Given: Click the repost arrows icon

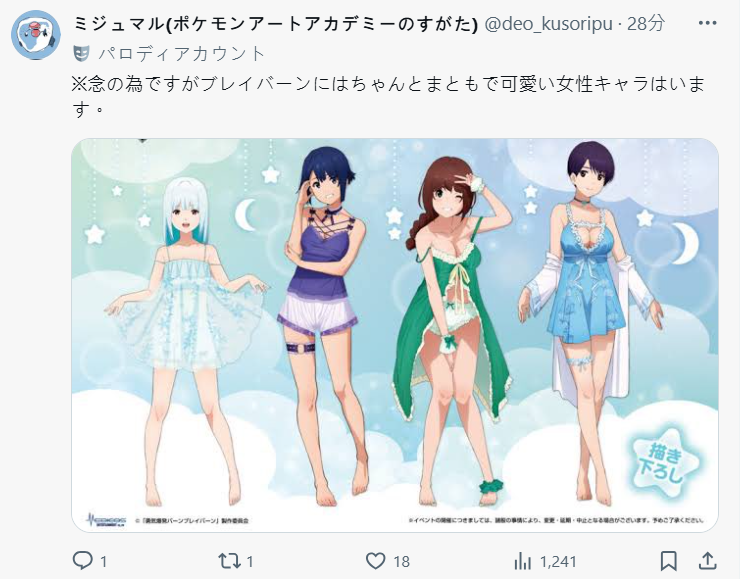Looking at the screenshot, I should 229,561.
